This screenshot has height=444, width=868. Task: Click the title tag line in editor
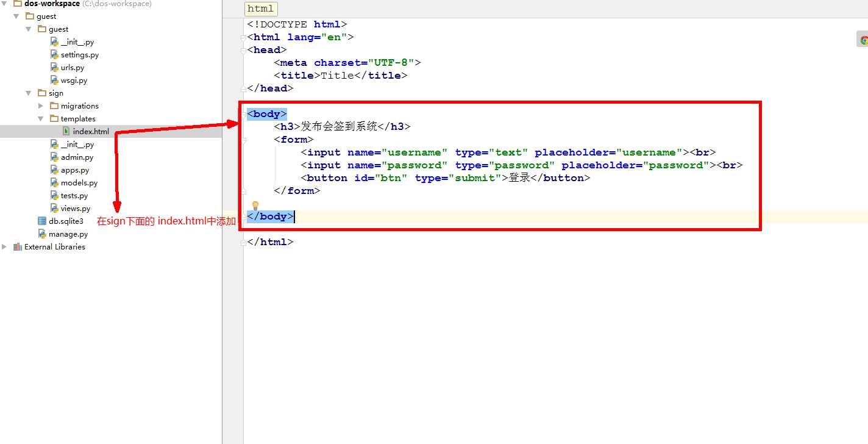(341, 76)
